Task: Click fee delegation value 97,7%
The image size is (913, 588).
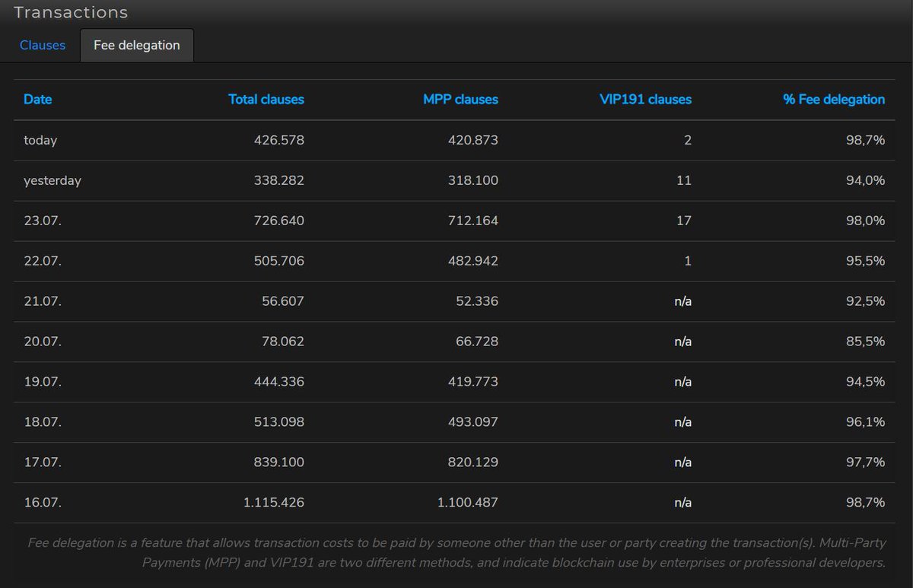Action: coord(865,462)
